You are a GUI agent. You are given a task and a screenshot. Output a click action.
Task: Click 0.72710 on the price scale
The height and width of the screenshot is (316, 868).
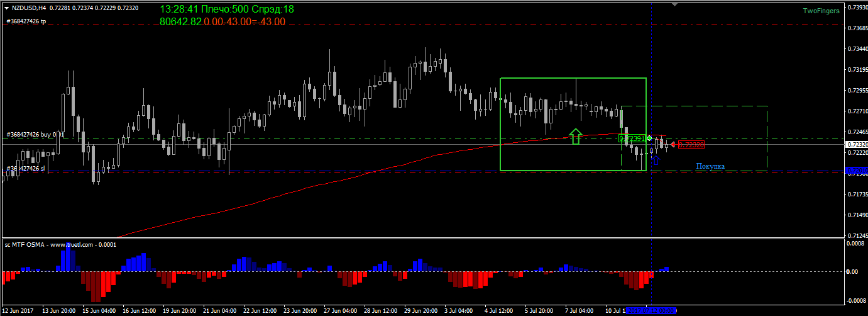pos(857,111)
